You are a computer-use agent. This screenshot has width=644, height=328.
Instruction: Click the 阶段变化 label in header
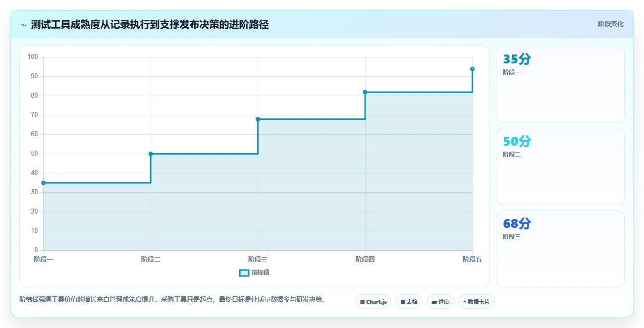pos(610,24)
